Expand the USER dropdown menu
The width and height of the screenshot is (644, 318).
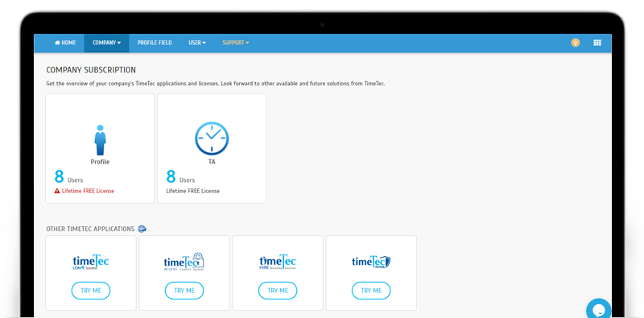point(197,43)
